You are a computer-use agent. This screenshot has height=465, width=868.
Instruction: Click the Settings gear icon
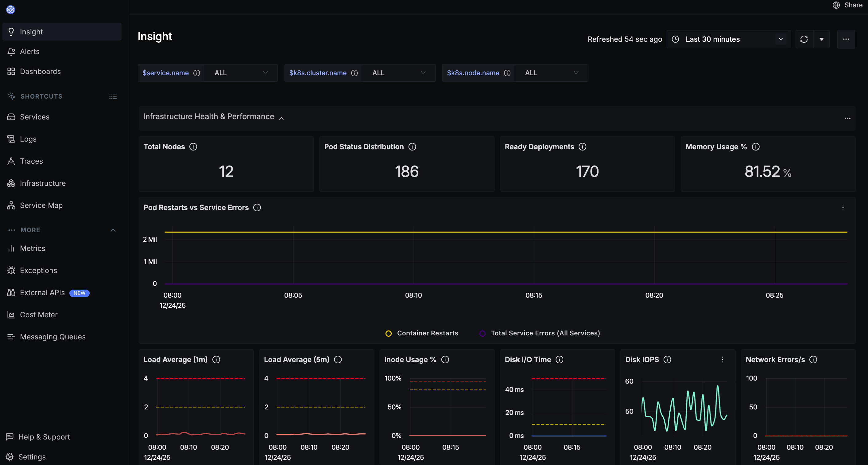[10, 457]
